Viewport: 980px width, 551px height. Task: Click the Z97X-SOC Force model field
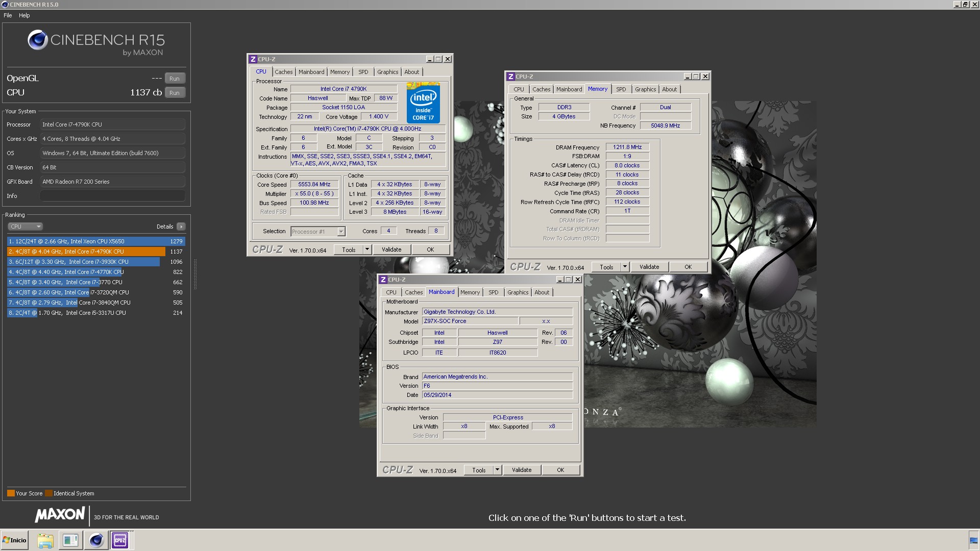[470, 321]
